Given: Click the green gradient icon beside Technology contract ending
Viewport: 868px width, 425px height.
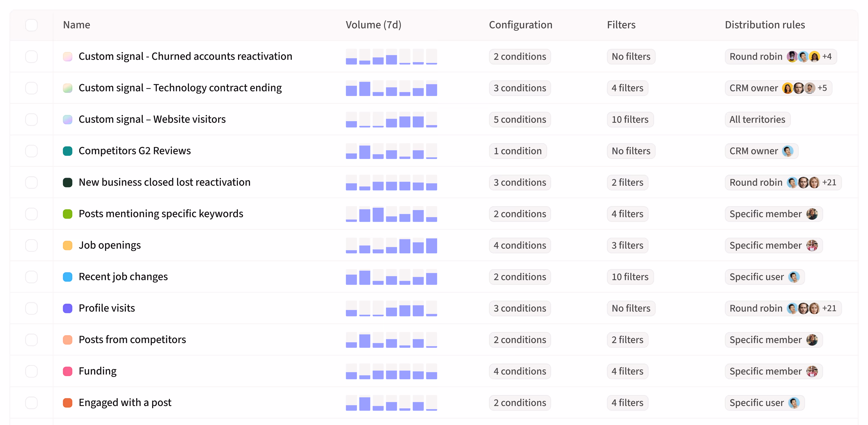Looking at the screenshot, I should [x=68, y=88].
